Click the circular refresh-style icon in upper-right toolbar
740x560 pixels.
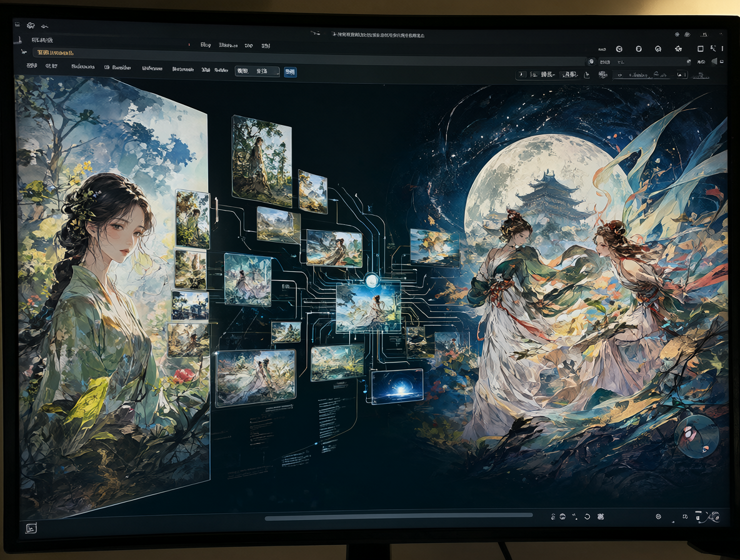coord(619,49)
